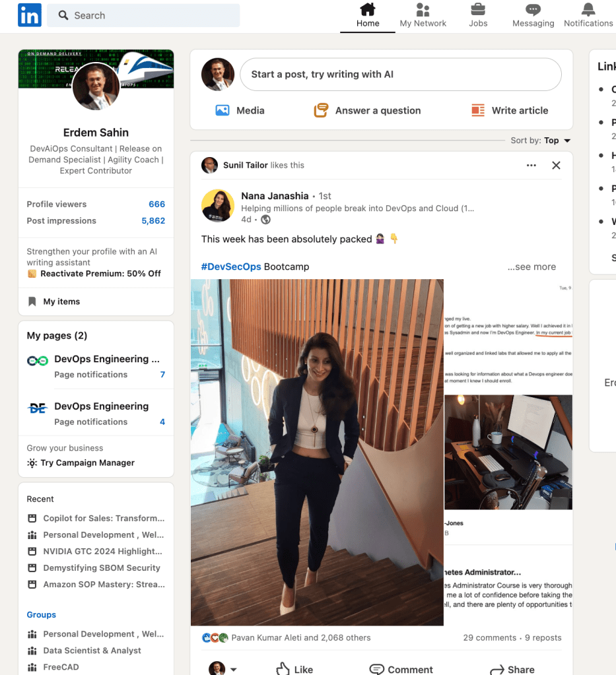Open Data Scientist & Analyst group

tap(92, 651)
